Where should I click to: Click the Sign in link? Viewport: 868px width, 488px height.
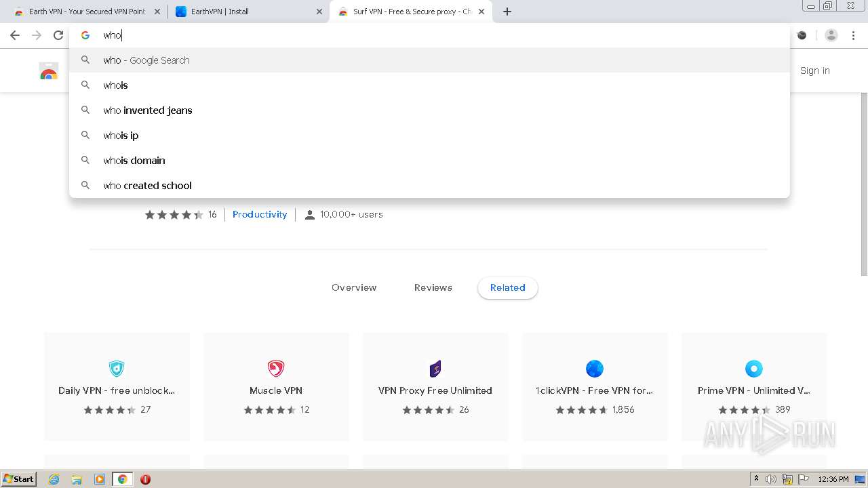pos(814,70)
